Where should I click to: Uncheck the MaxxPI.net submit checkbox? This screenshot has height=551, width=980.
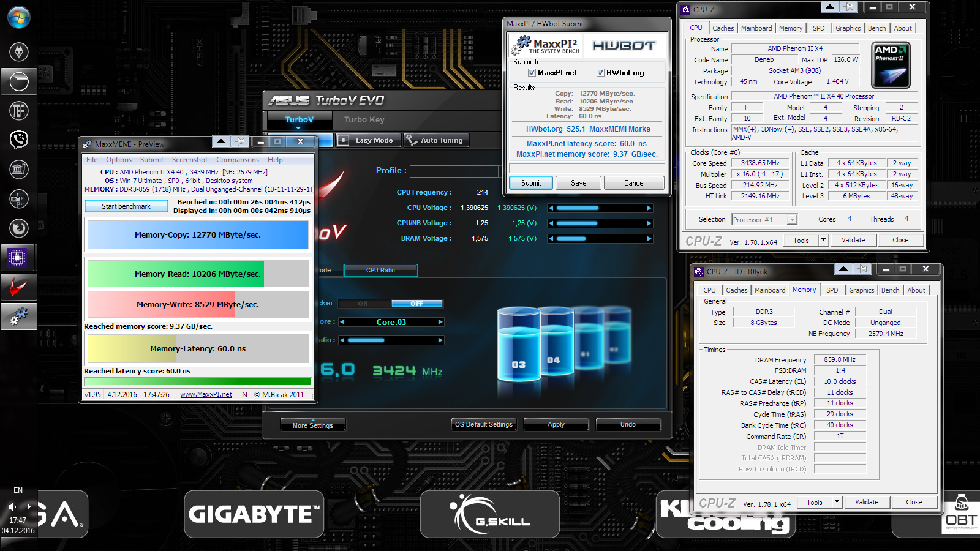point(532,73)
